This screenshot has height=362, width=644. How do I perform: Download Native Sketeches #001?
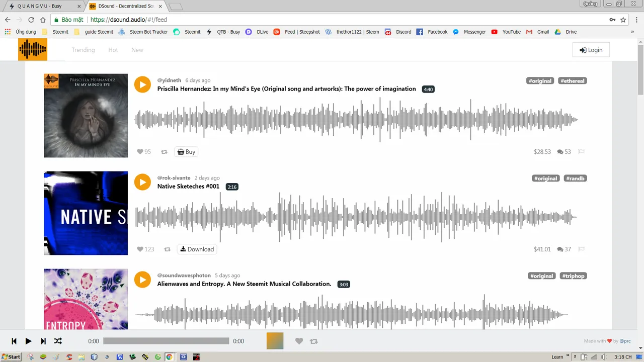tap(197, 249)
